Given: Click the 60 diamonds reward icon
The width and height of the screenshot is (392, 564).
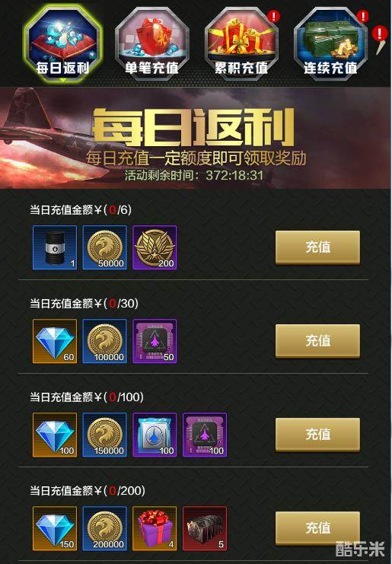Looking at the screenshot, I should point(55,341).
